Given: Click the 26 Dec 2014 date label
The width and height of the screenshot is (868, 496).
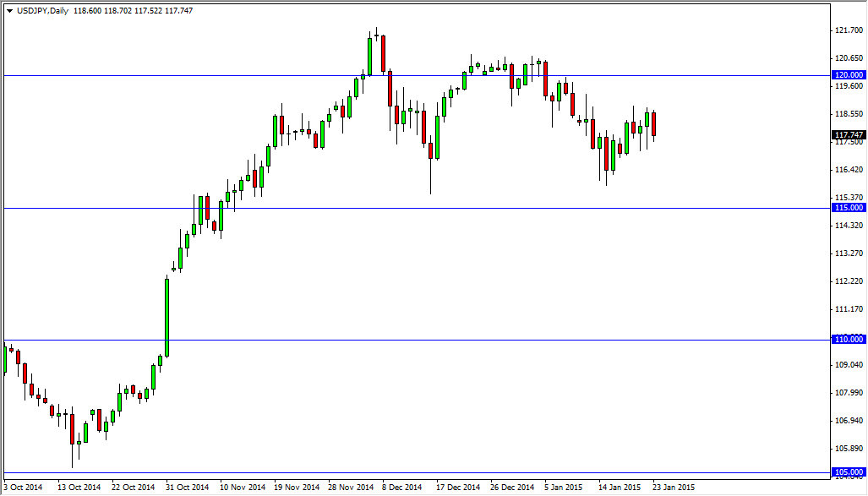Looking at the screenshot, I should point(513,488).
